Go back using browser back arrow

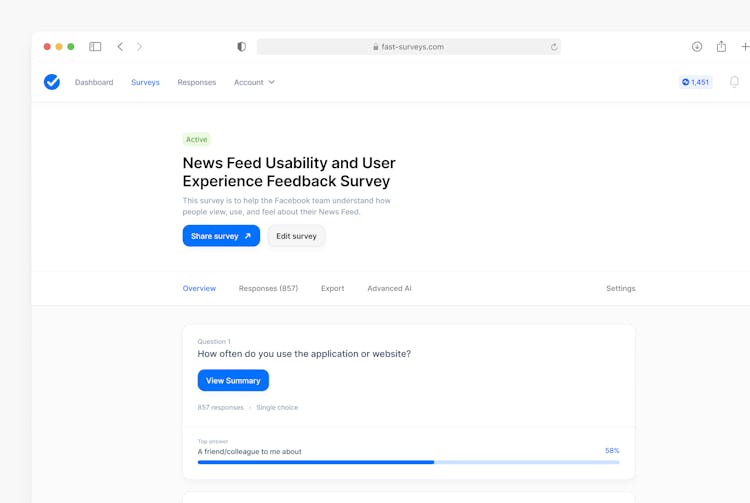(120, 47)
